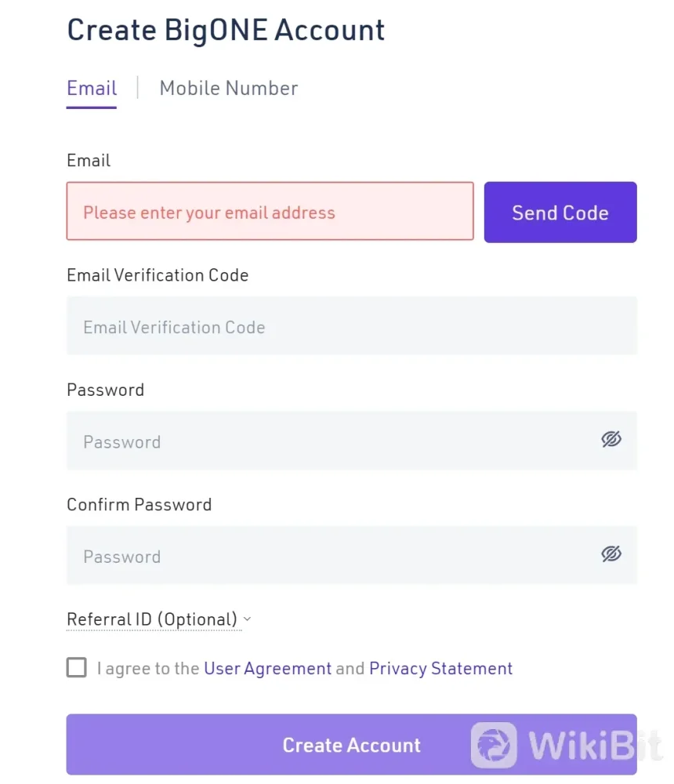
Task: Open the User Agreement link
Action: coord(268,669)
